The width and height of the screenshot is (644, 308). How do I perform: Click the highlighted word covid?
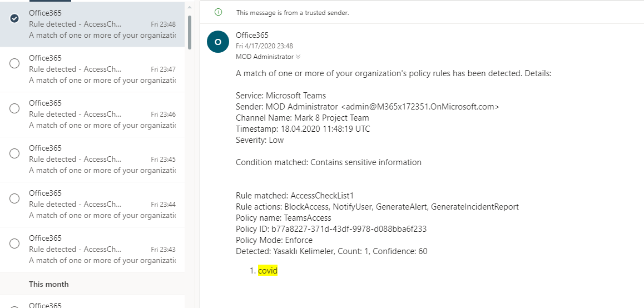coord(268,271)
